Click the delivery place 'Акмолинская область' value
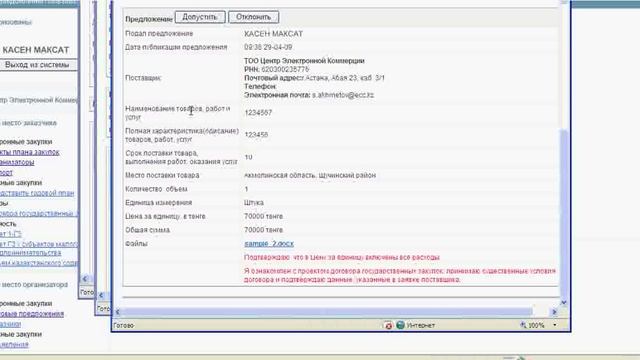Image resolution: width=640 pixels, height=360 pixels. click(x=310, y=176)
